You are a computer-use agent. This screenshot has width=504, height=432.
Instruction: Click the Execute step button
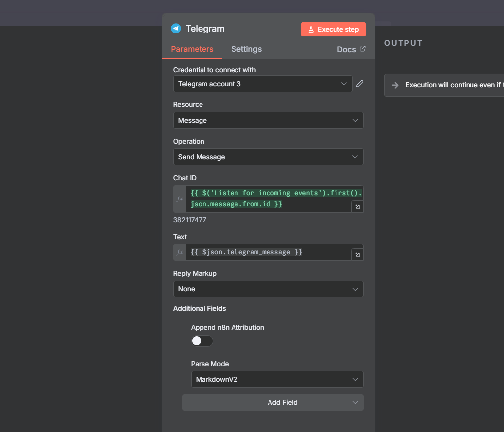(333, 29)
